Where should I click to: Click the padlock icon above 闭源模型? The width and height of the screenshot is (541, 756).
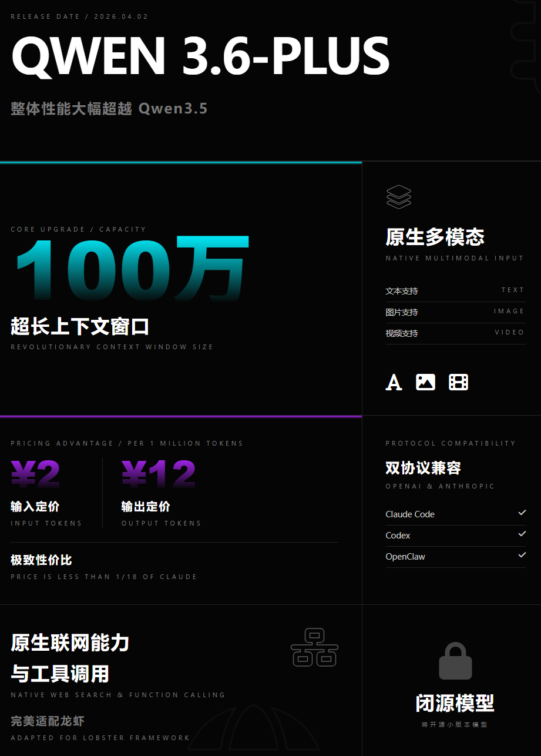pos(455,660)
